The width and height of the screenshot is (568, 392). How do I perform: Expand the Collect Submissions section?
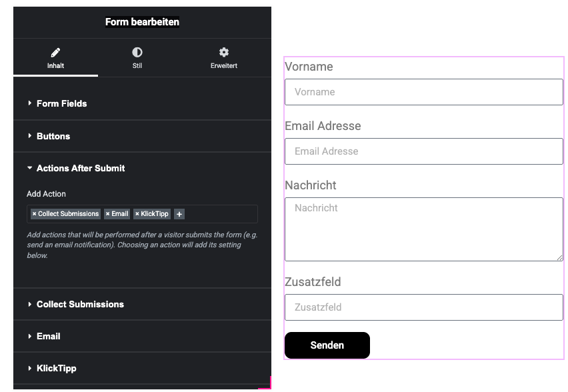(80, 304)
